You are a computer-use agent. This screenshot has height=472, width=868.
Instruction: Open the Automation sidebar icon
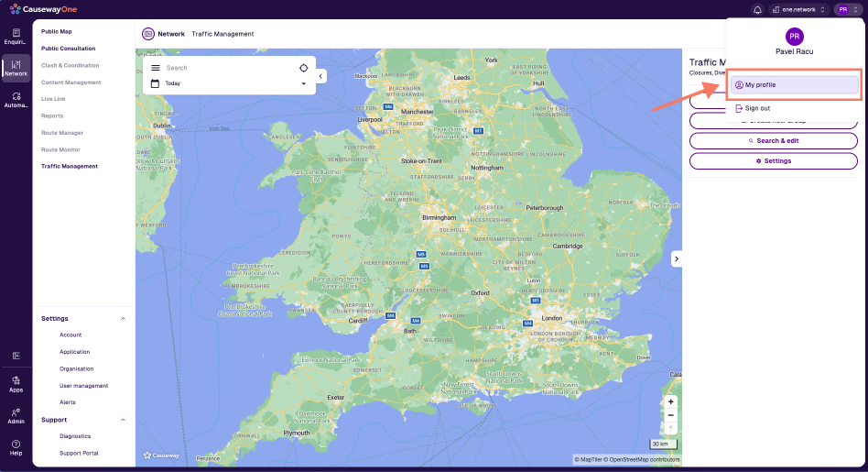[16, 100]
